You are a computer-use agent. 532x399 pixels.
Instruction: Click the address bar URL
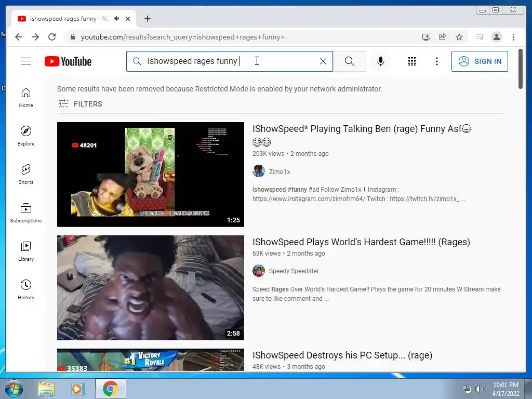point(182,37)
